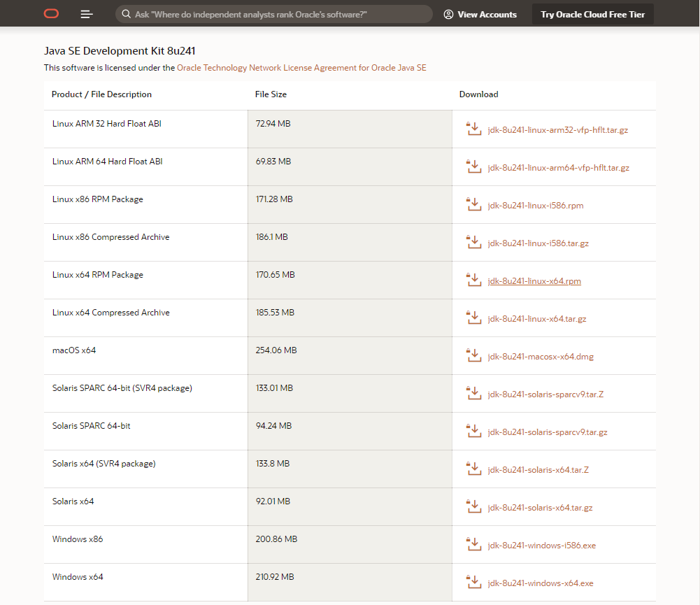
Task: Click the View Accounts user icon
Action: click(448, 14)
